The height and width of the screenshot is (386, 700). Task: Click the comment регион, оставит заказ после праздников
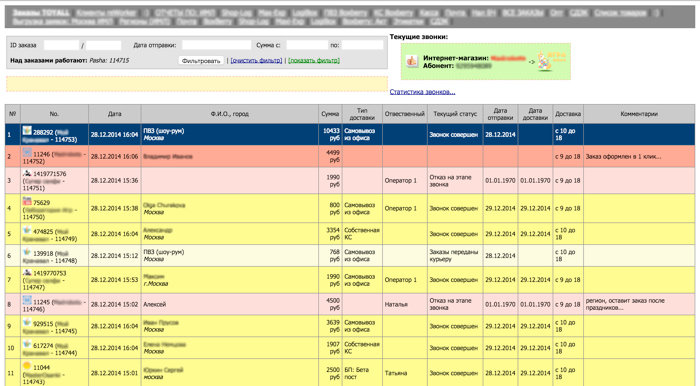click(625, 304)
